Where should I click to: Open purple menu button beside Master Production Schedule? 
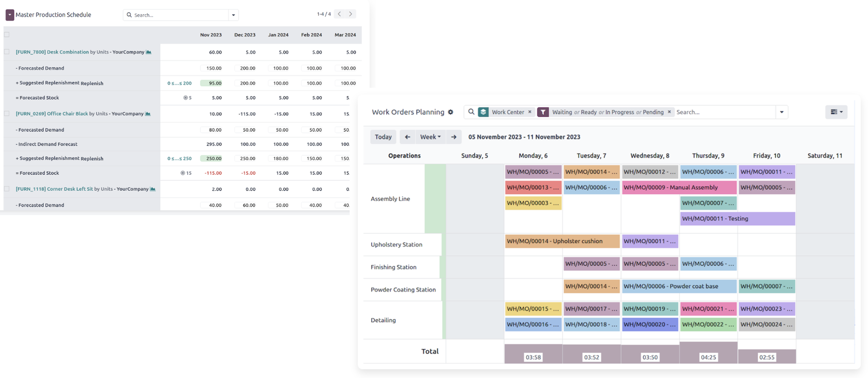tap(9, 15)
